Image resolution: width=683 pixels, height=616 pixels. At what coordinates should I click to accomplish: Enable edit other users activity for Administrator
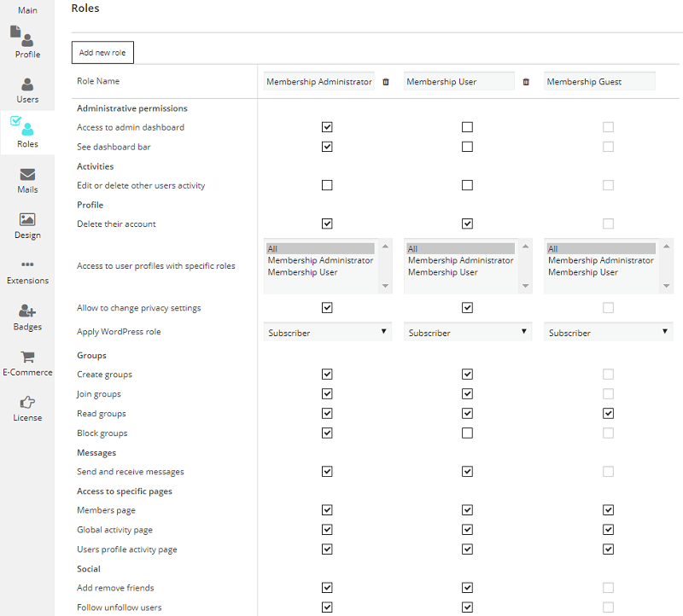(x=327, y=185)
